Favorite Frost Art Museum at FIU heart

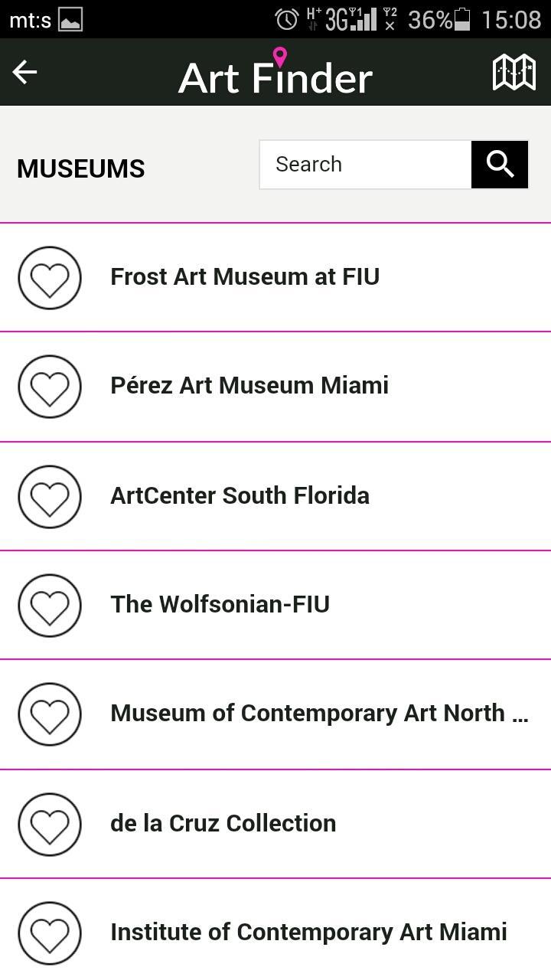point(50,278)
